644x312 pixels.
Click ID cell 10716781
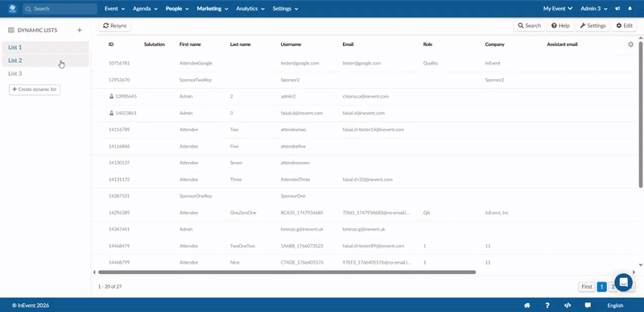pyautogui.click(x=118, y=64)
